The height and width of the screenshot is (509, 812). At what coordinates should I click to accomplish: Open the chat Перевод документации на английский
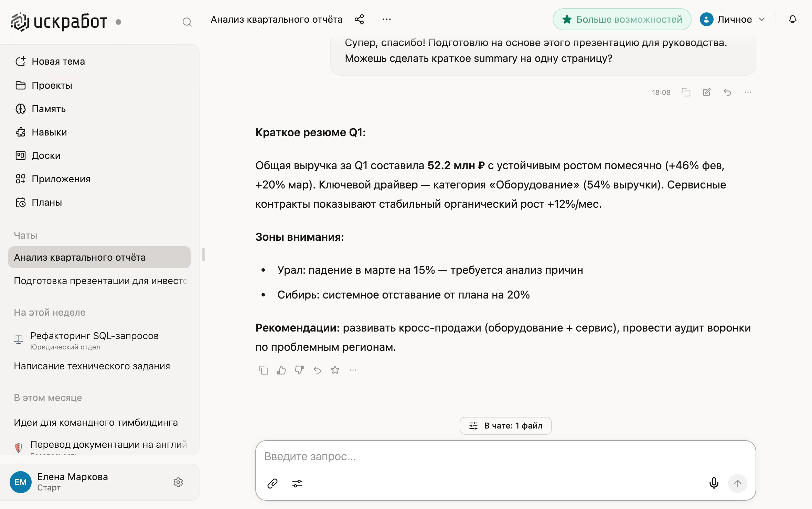point(100,446)
